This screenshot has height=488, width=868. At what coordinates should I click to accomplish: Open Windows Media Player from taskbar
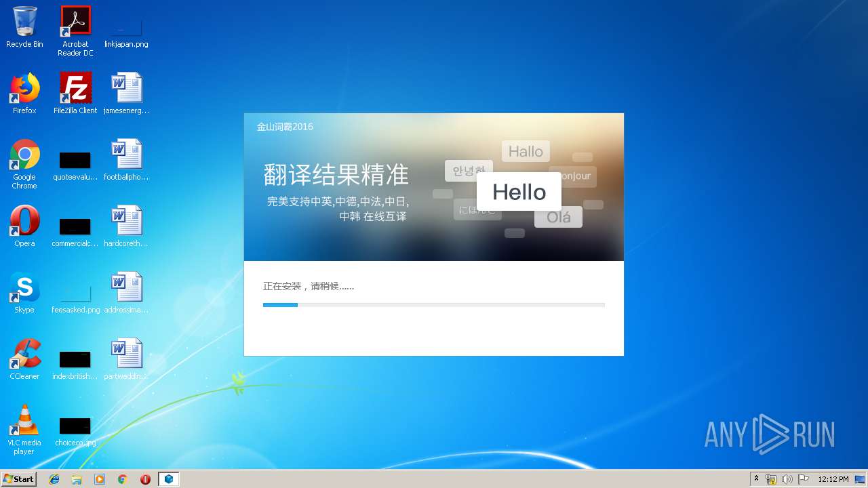(x=100, y=479)
